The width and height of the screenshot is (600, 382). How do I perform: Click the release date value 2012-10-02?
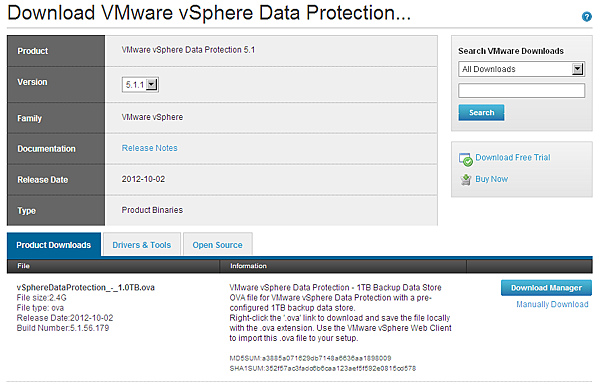coord(143,179)
